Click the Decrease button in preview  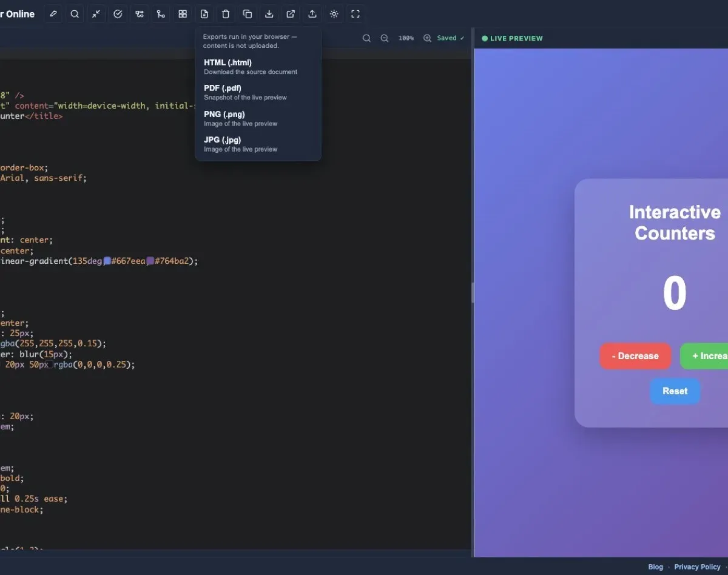(635, 356)
